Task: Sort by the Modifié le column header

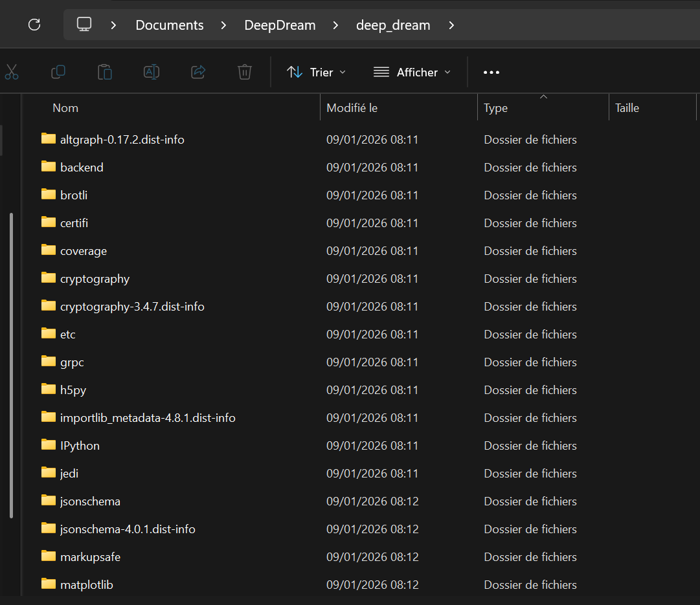Action: pyautogui.click(x=352, y=108)
